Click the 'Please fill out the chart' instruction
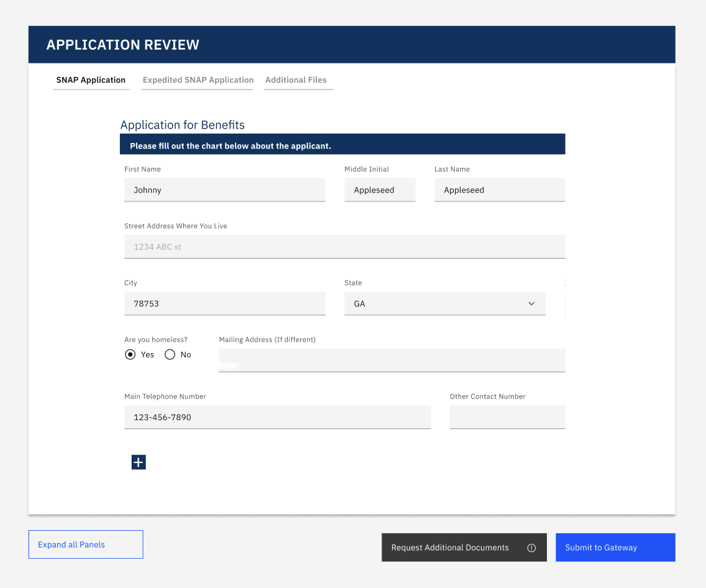 [231, 146]
